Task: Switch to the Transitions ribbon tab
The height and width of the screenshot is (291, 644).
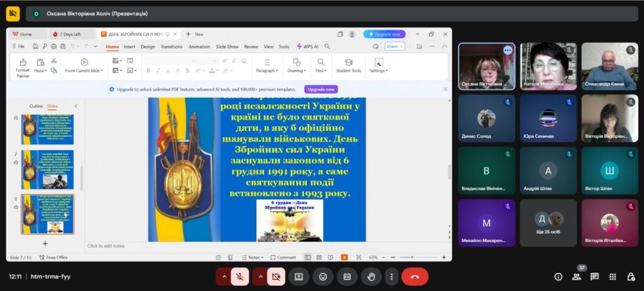Action: [171, 47]
